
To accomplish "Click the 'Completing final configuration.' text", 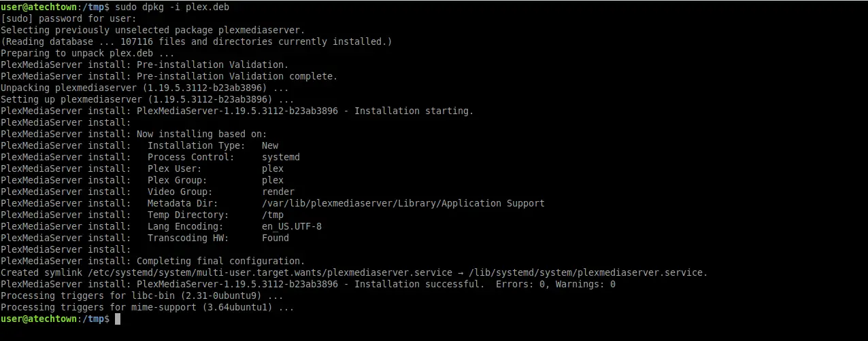I will click(221, 261).
